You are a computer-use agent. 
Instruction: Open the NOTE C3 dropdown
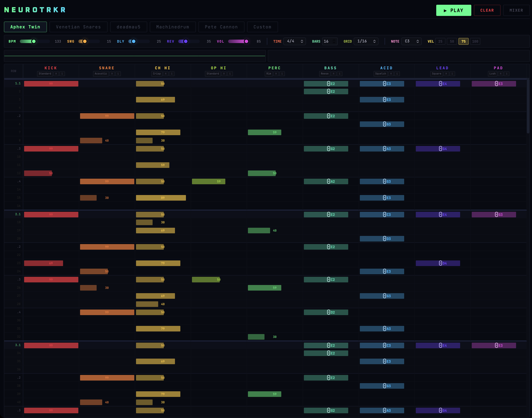click(x=411, y=41)
